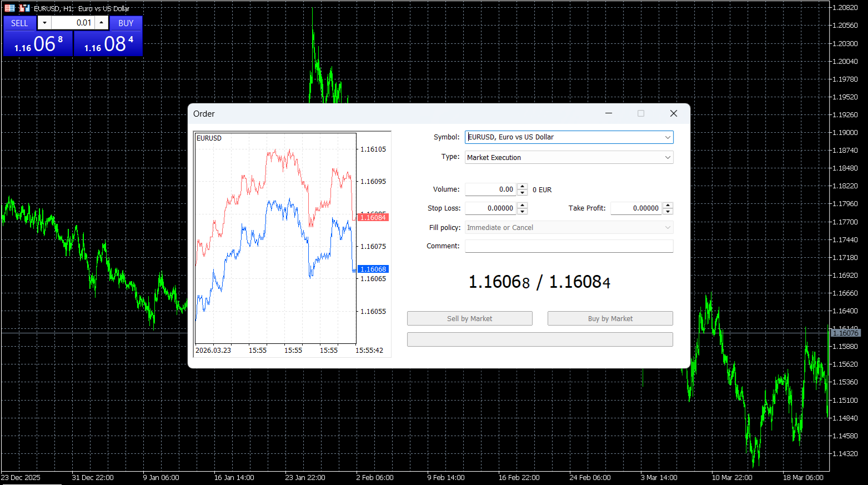Raise Stop Loss with the up spinner
Viewport: 868px width, 485px height.
[x=523, y=205]
